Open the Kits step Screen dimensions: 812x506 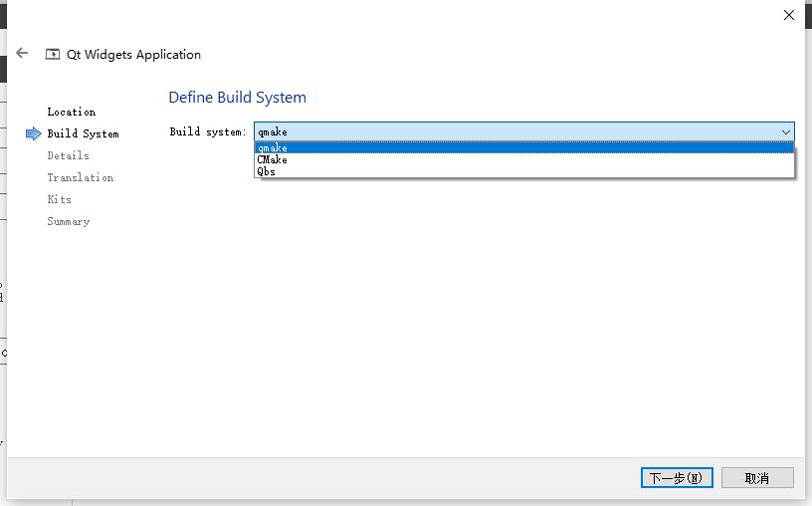coord(60,199)
